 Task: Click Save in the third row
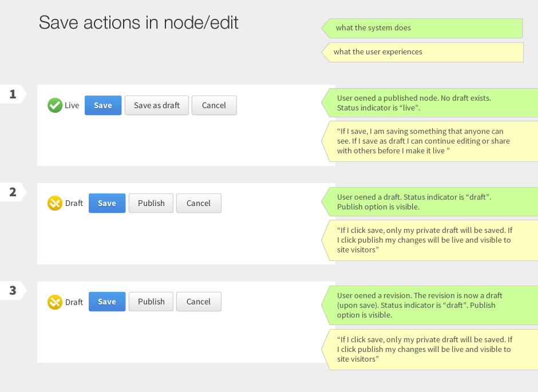point(106,302)
